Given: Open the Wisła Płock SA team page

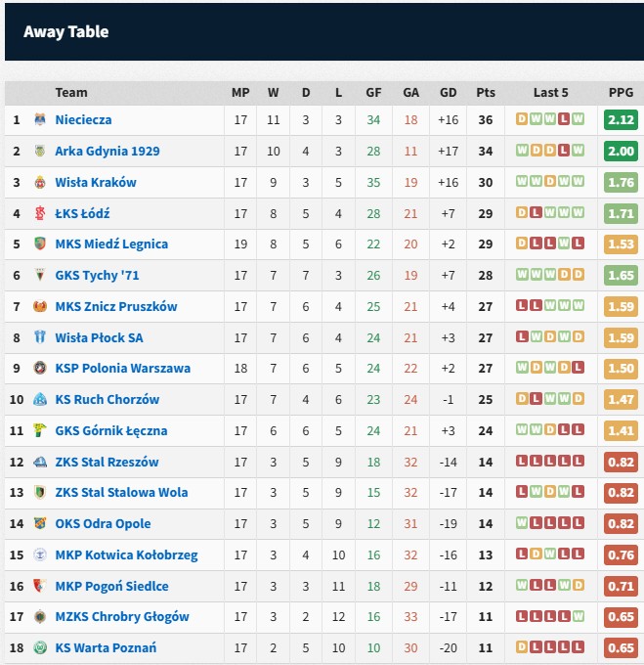Looking at the screenshot, I should tap(99, 337).
